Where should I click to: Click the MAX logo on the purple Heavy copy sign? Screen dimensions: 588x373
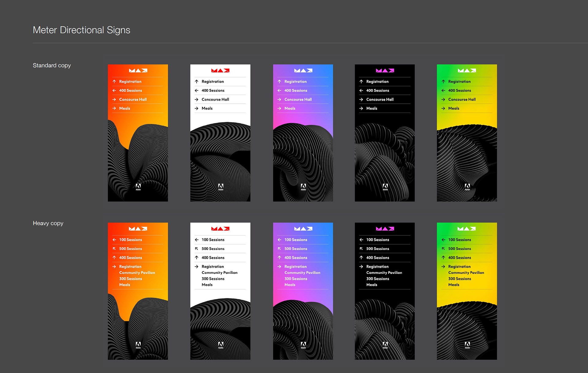303,229
